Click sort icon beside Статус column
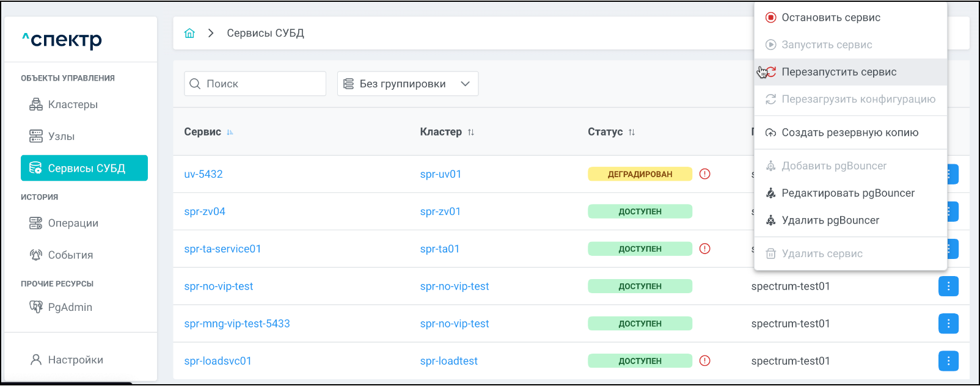Viewport: 980px width, 386px height. 632,133
